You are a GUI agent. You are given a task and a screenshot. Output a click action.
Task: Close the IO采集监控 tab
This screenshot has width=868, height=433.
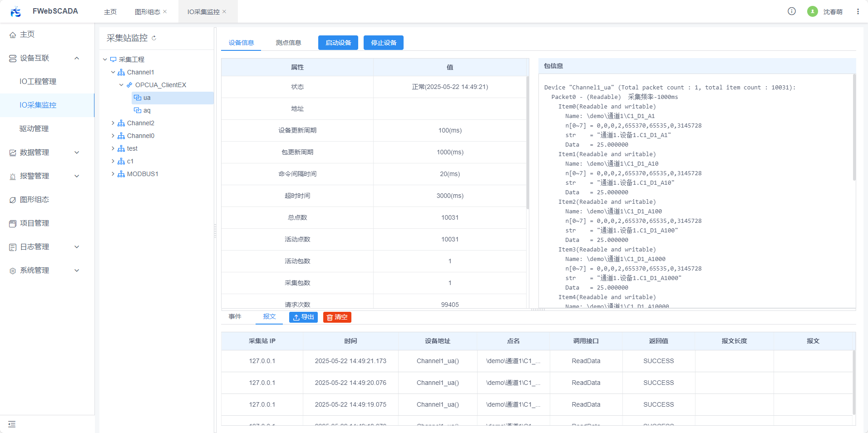point(224,12)
